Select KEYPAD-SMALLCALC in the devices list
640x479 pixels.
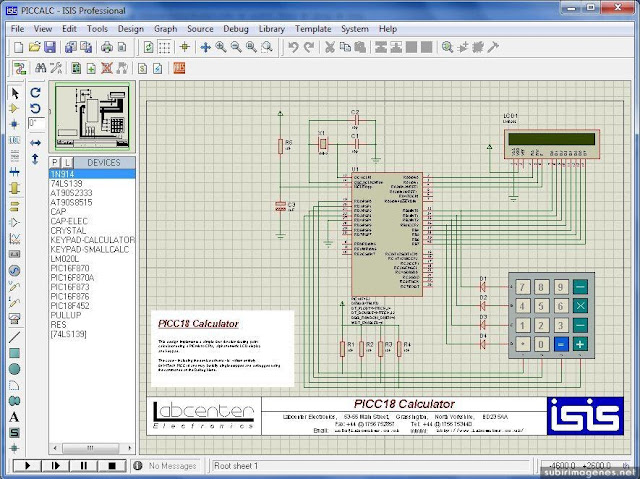[x=92, y=249]
